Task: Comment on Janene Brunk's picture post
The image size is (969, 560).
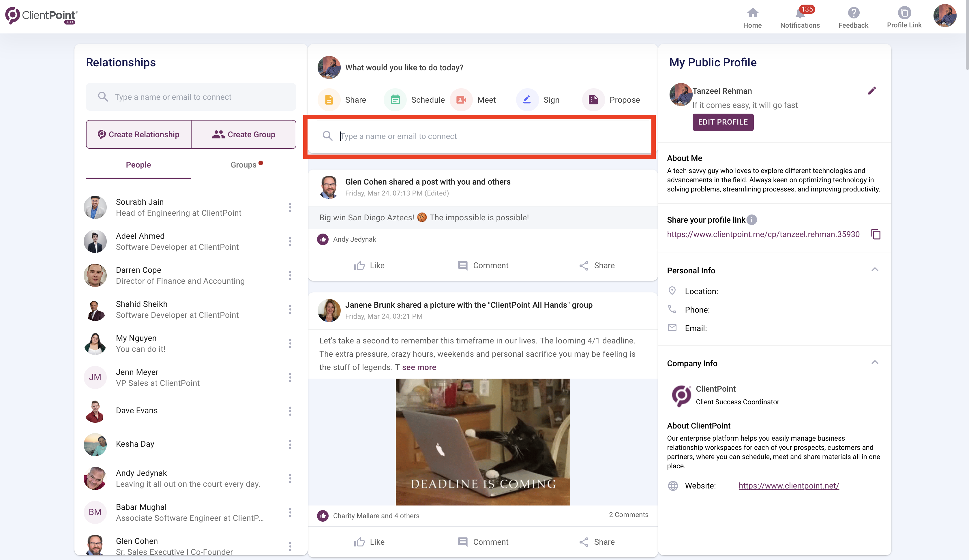Action: tap(483, 542)
